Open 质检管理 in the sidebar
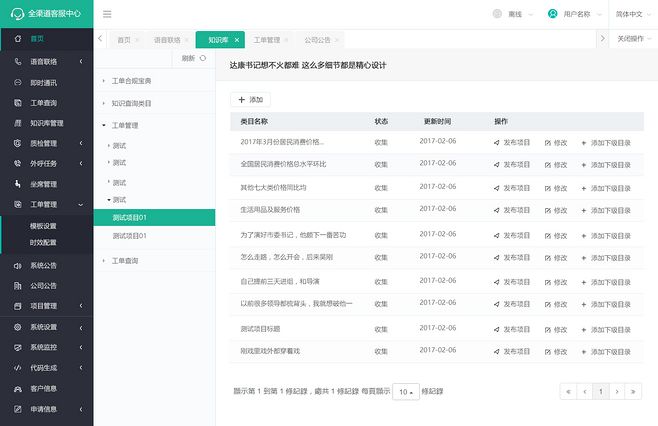Viewport: 658px width, 426px height. click(43, 143)
